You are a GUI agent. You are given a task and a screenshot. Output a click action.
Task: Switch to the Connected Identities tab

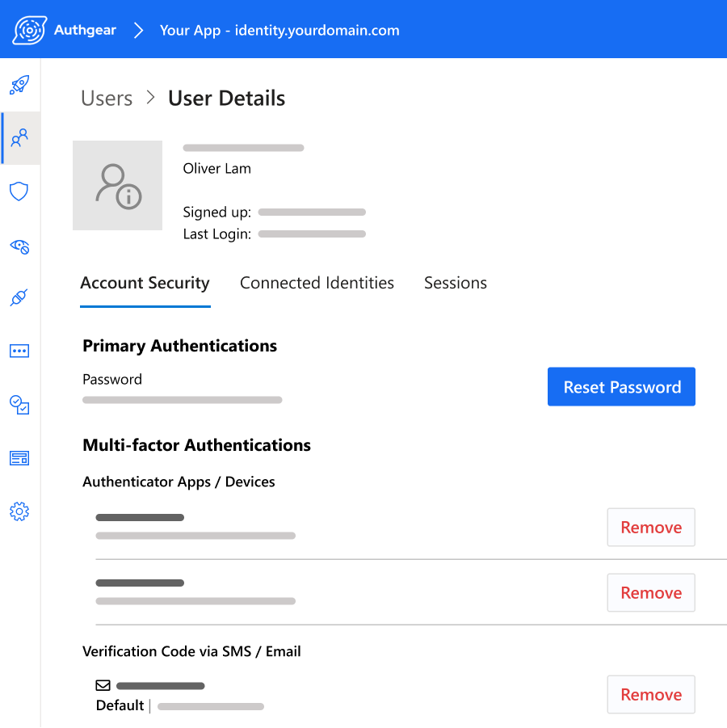[x=317, y=283]
